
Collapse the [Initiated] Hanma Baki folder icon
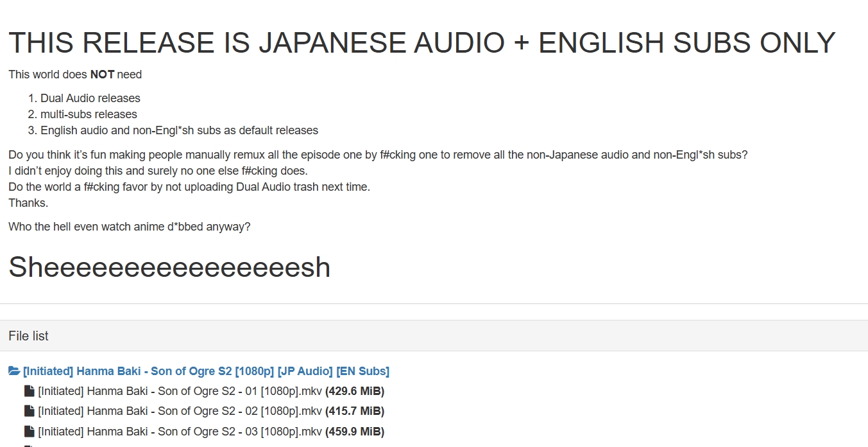[x=14, y=371]
